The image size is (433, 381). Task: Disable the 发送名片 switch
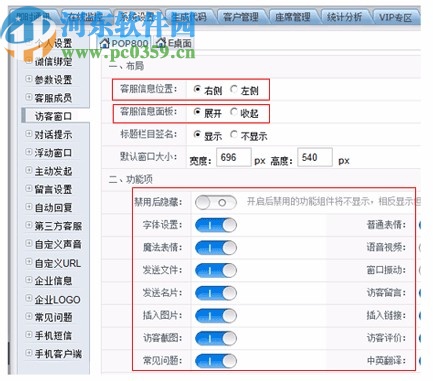216,293
